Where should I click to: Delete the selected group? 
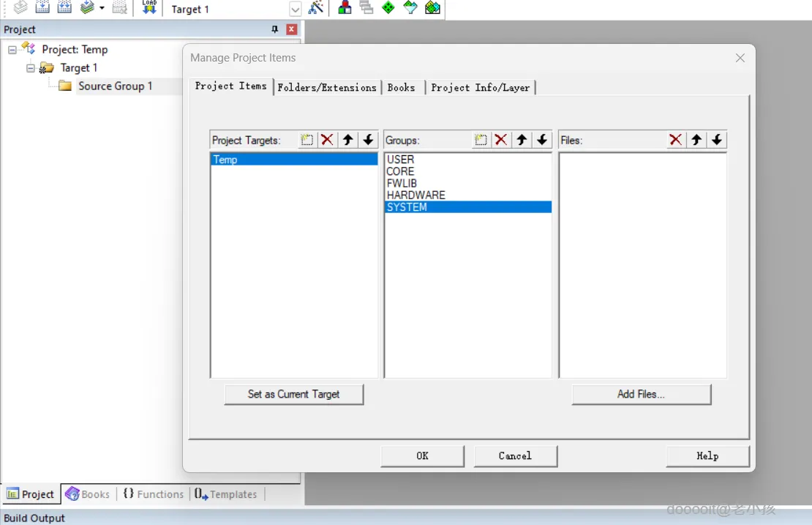(x=501, y=140)
